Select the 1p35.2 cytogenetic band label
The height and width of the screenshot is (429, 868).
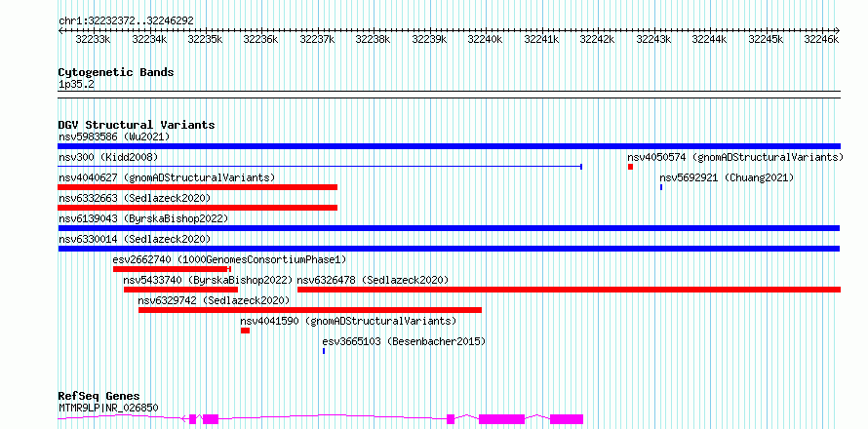[76, 84]
